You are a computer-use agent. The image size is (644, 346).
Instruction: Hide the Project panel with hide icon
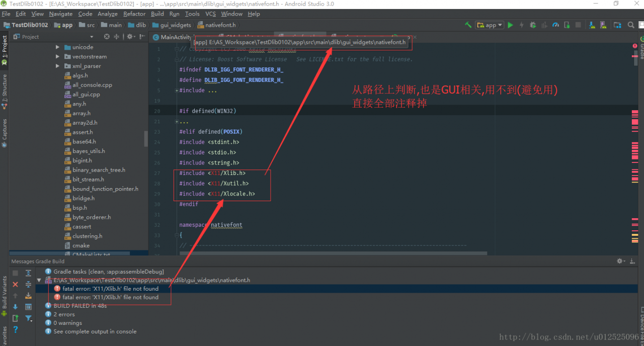(141, 37)
